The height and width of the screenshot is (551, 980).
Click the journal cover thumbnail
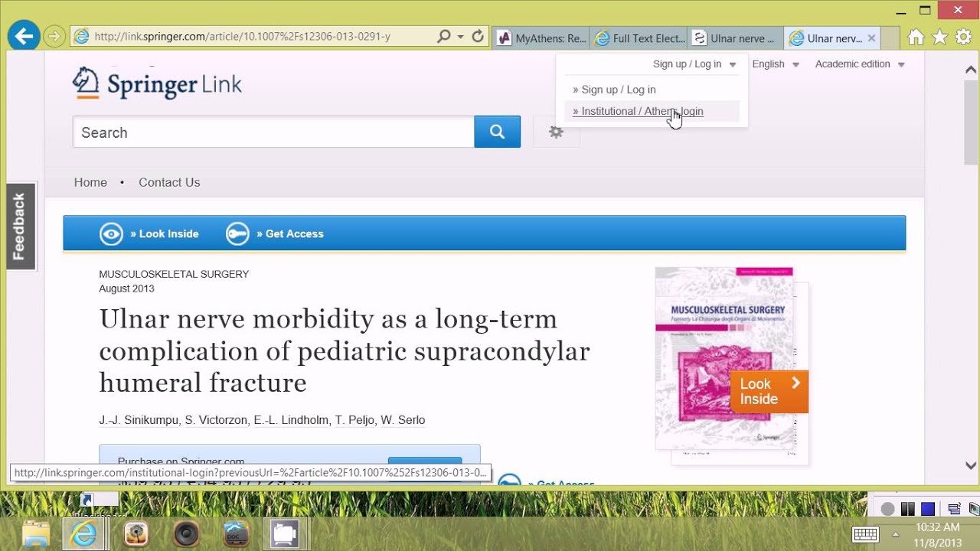click(x=724, y=358)
